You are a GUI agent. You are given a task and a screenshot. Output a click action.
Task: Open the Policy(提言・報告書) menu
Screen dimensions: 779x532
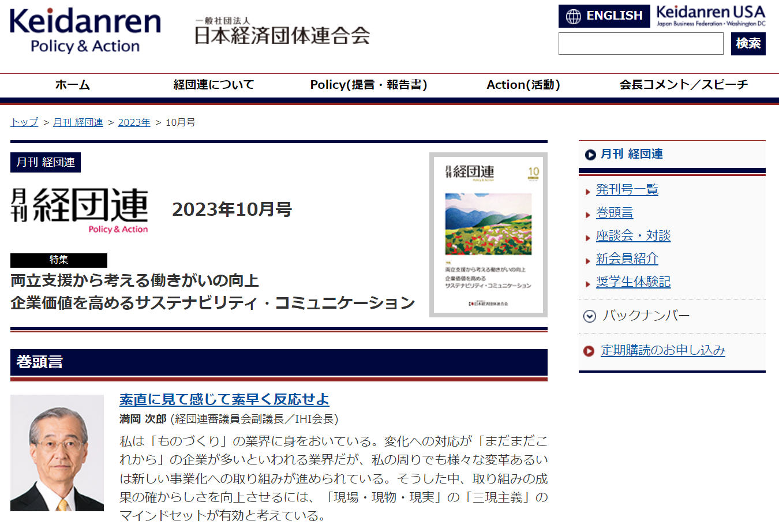click(368, 85)
